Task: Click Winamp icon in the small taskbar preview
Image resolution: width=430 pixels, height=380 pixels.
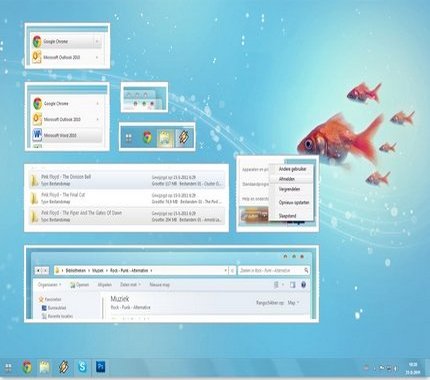Action: [x=183, y=137]
